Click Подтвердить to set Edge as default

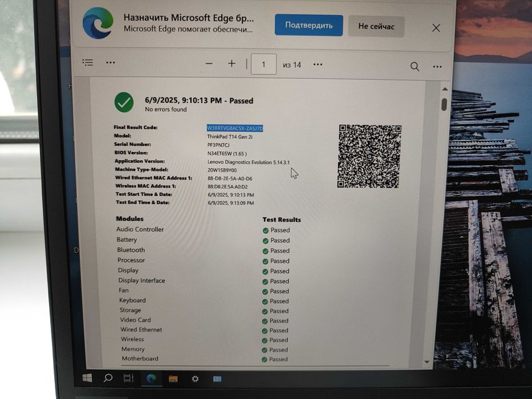click(308, 26)
